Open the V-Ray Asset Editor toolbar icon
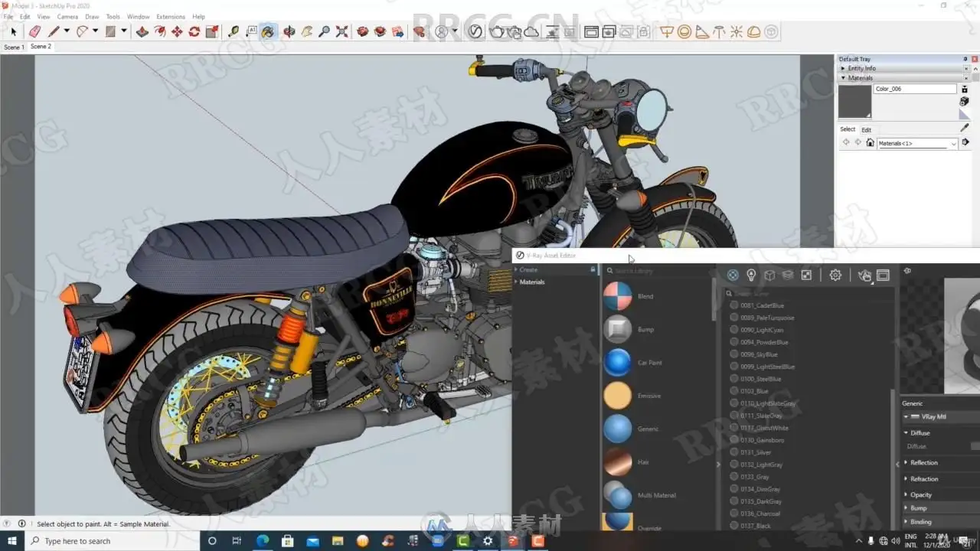This screenshot has height=551, width=980. 475,31
